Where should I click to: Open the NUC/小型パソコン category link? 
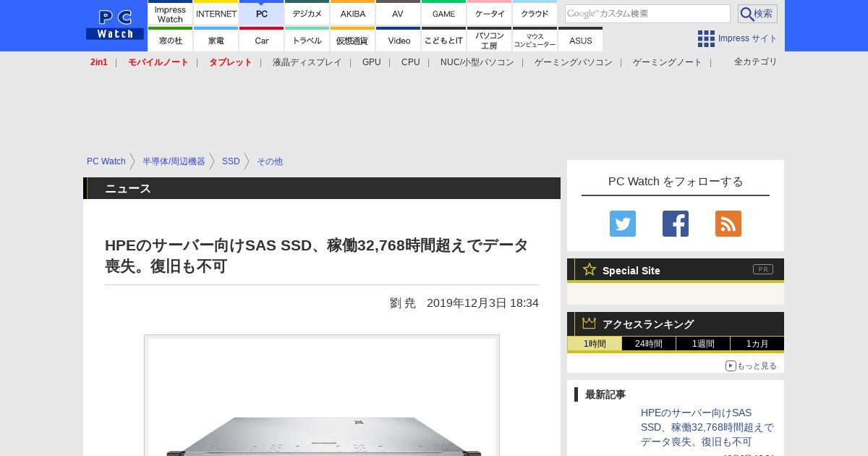coord(477,62)
